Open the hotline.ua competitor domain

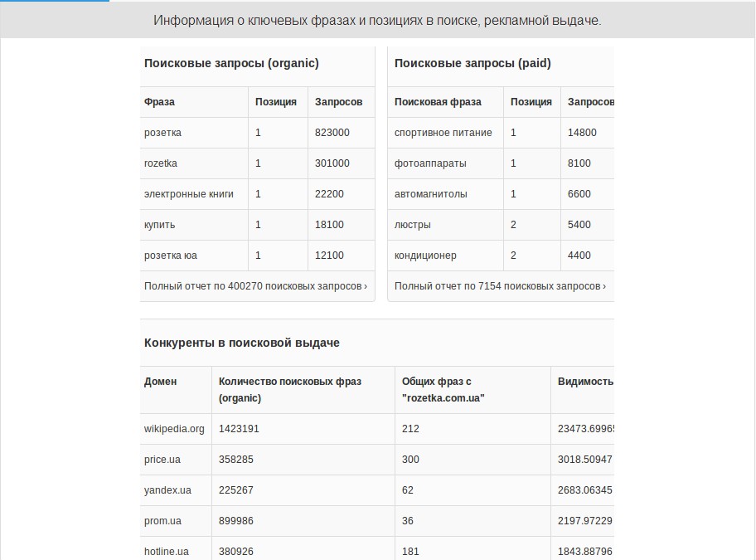(167, 551)
